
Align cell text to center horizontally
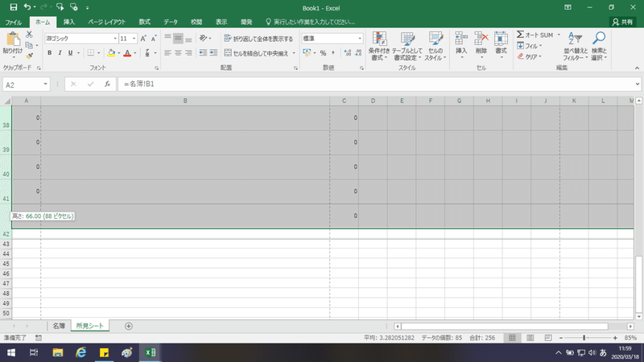click(178, 53)
